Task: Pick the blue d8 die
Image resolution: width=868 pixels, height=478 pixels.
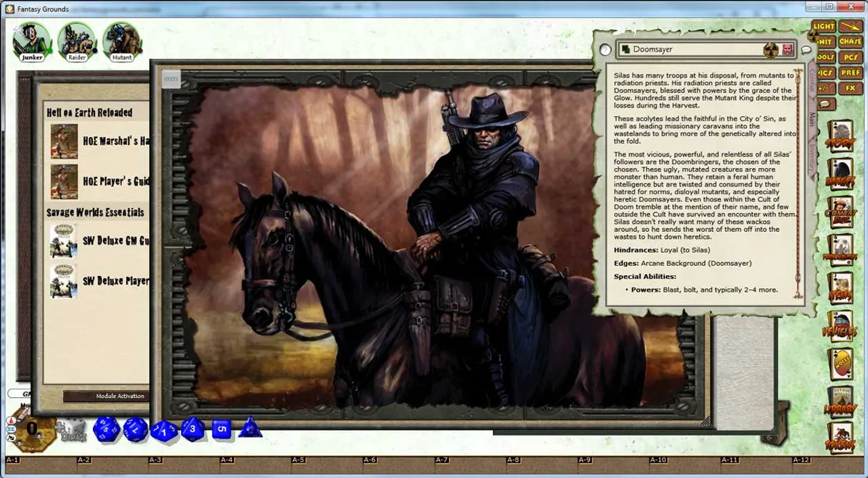Action: (193, 429)
